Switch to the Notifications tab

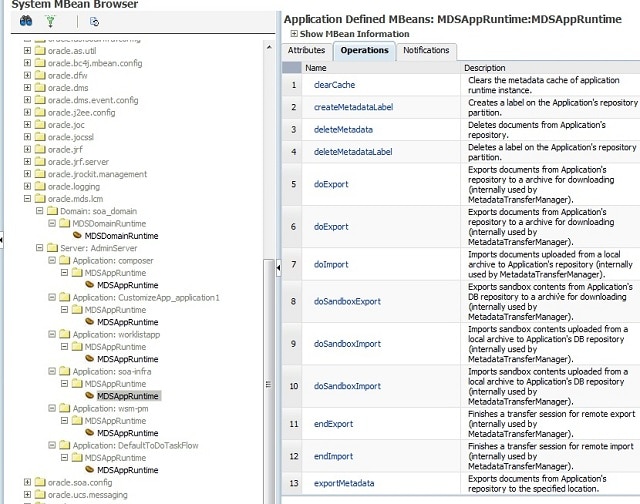click(x=426, y=50)
